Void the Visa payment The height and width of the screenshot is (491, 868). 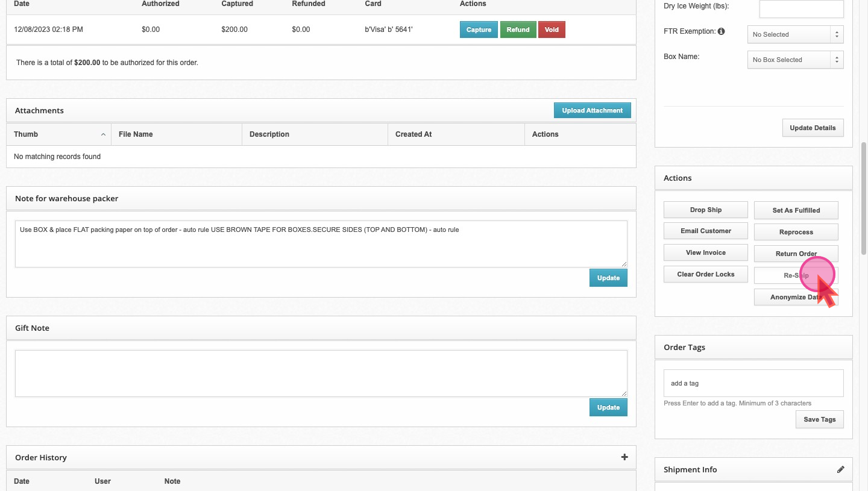point(551,30)
